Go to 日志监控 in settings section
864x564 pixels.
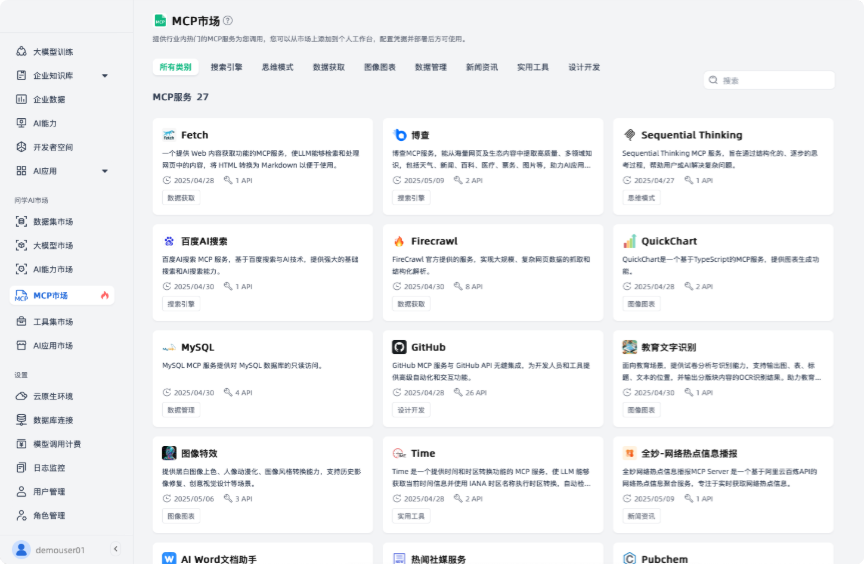[49, 467]
